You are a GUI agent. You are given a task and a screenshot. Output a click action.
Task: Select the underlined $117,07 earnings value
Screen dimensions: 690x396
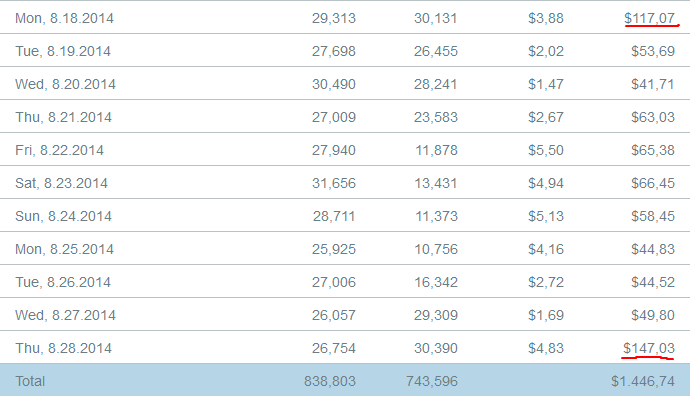click(x=650, y=18)
